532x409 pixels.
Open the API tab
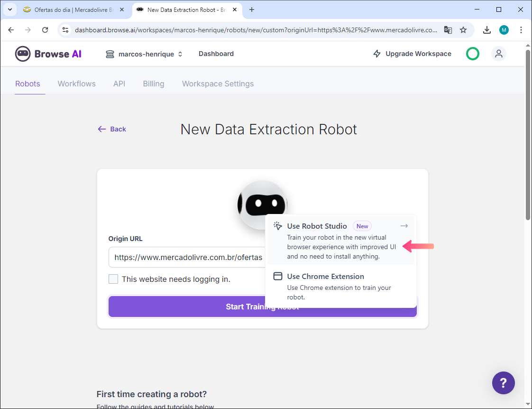coord(119,84)
